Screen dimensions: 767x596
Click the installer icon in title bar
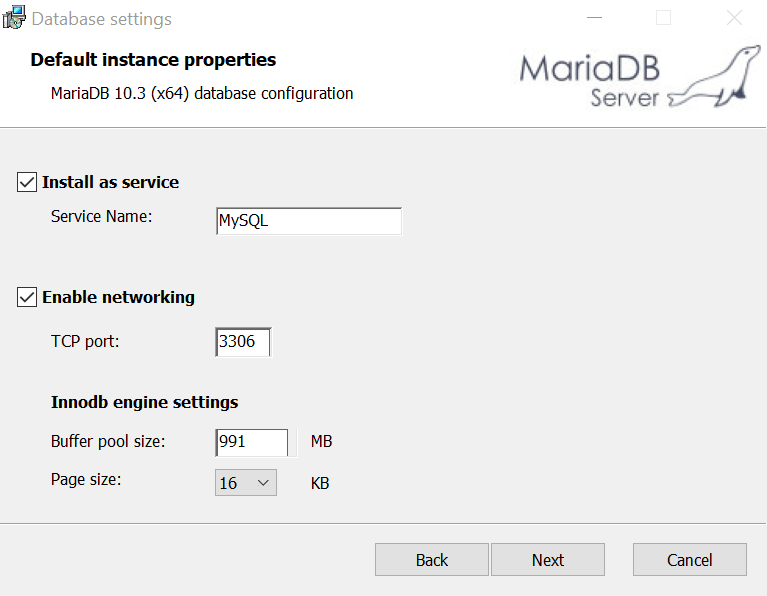tap(14, 18)
